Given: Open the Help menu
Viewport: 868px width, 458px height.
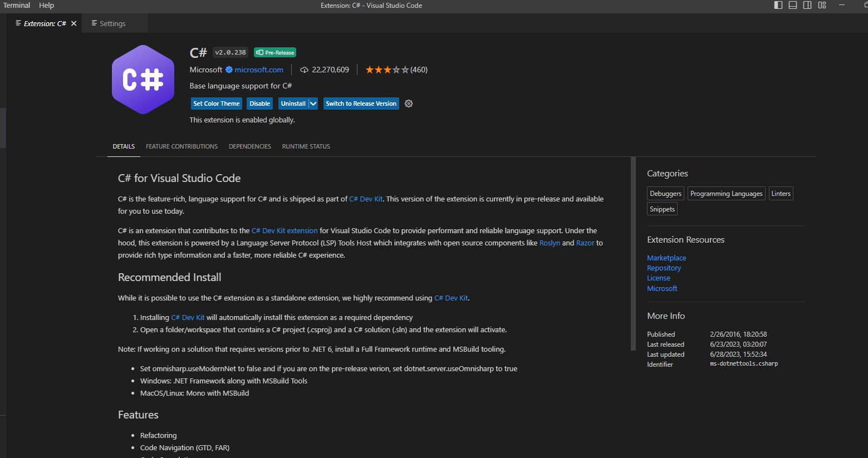Looking at the screenshot, I should (x=47, y=5).
